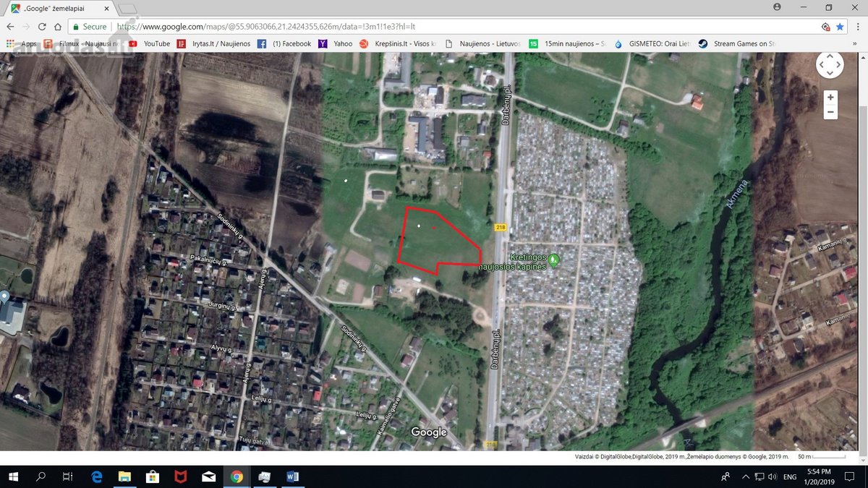Open the volume control in the system tray
This screenshot has width=868, height=488.
point(773,476)
